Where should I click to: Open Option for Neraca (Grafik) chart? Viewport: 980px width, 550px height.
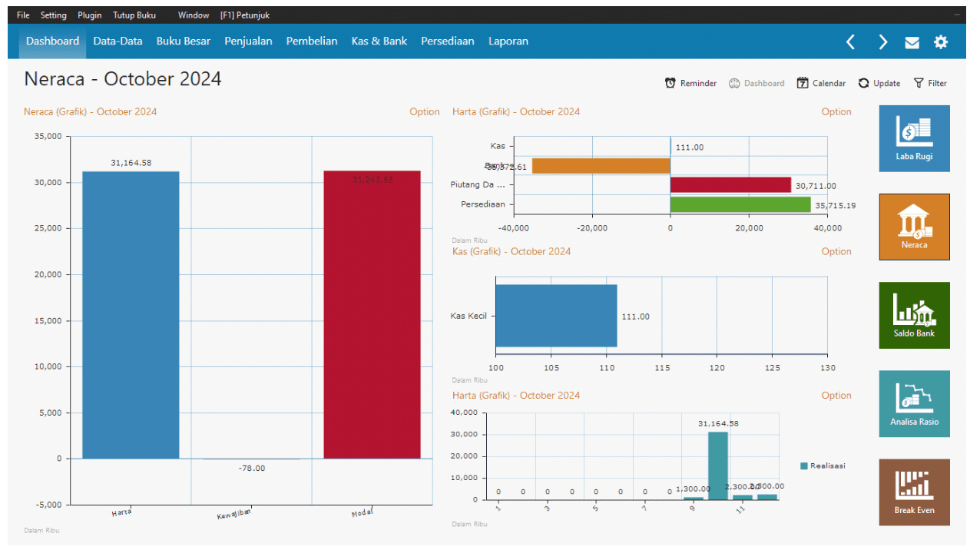424,111
